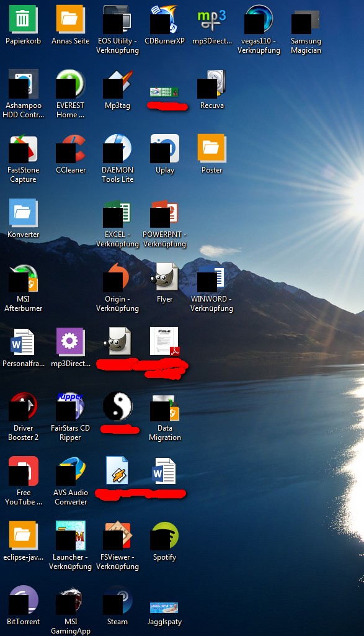This screenshot has width=364, height=636.
Task: Select the purple gear mp3Direct icon
Action: [70, 341]
